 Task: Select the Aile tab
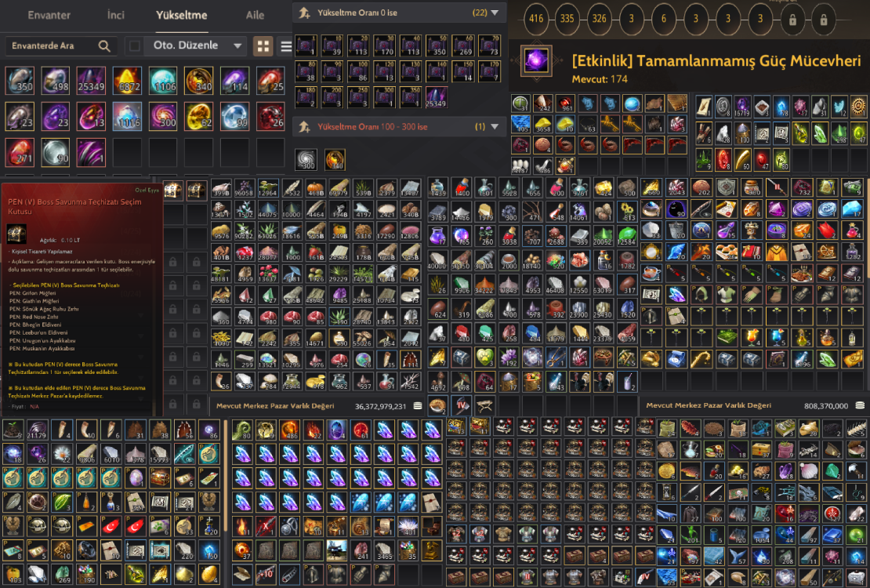(x=255, y=15)
